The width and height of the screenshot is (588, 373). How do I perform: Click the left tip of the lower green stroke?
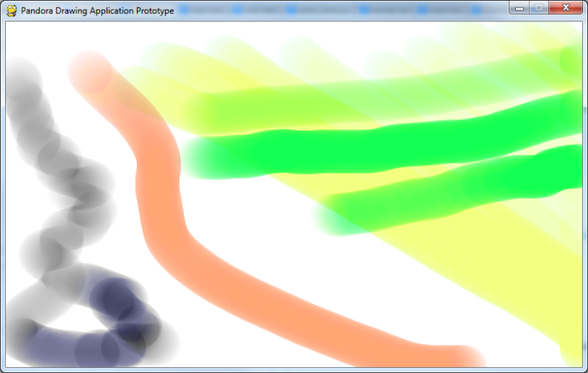point(327,217)
